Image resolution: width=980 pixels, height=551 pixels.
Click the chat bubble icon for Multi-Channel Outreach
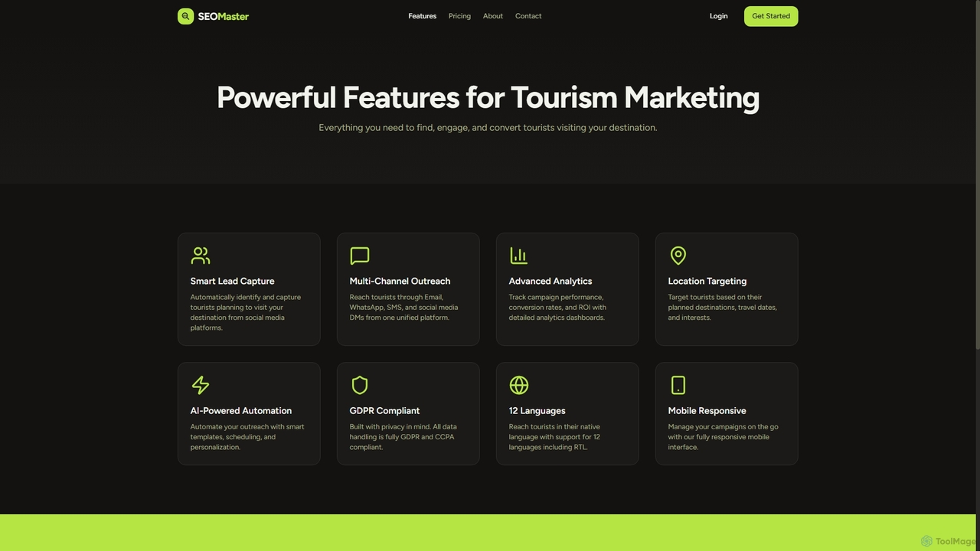point(360,256)
